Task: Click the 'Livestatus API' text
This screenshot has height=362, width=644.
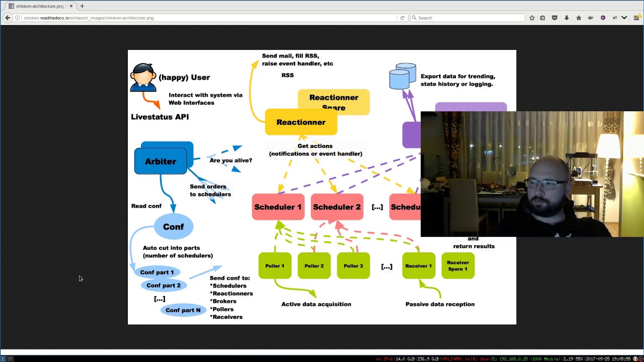Action: click(160, 117)
